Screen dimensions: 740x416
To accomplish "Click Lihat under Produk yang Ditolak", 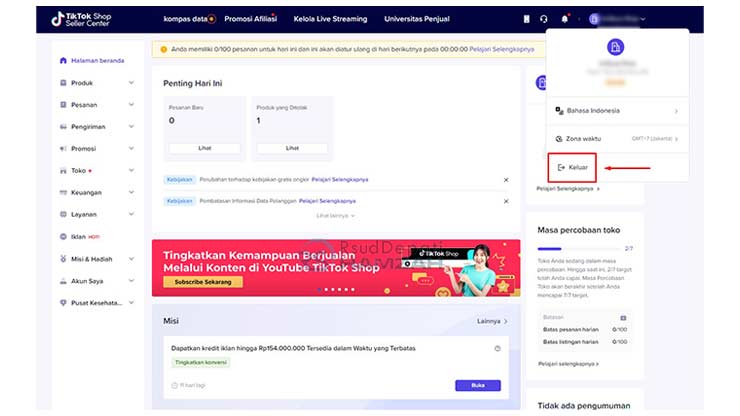I will click(x=292, y=148).
